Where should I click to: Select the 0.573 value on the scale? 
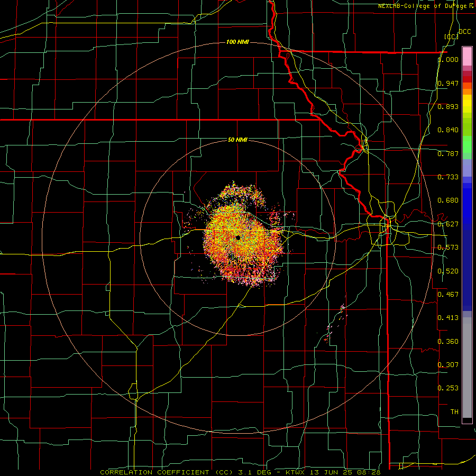point(448,248)
